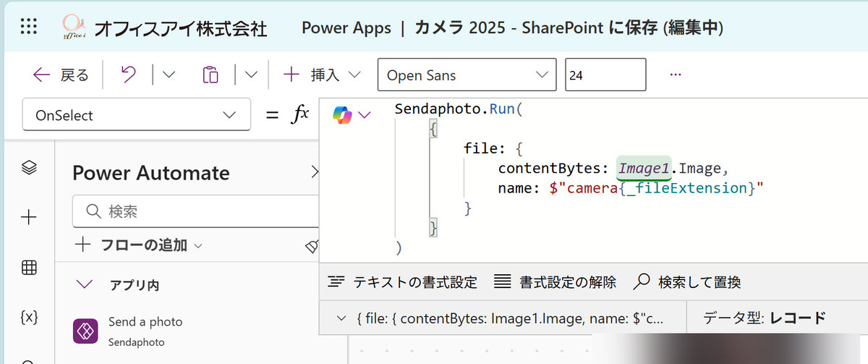Open the Copilot formula assistant menu
The width and height of the screenshot is (868, 364).
click(352, 115)
